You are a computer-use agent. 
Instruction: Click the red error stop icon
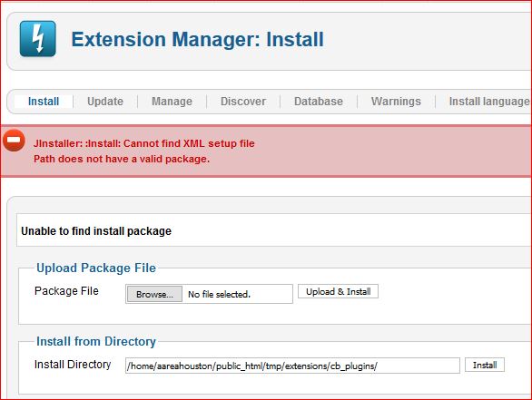point(14,141)
